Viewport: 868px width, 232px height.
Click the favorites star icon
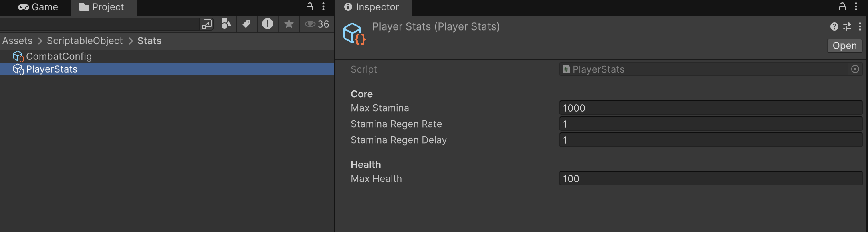point(289,24)
